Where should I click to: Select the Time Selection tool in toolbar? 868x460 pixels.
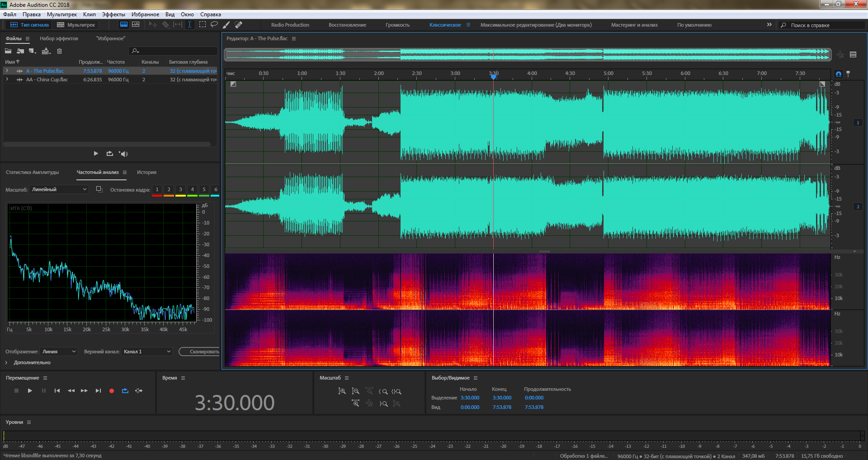189,25
